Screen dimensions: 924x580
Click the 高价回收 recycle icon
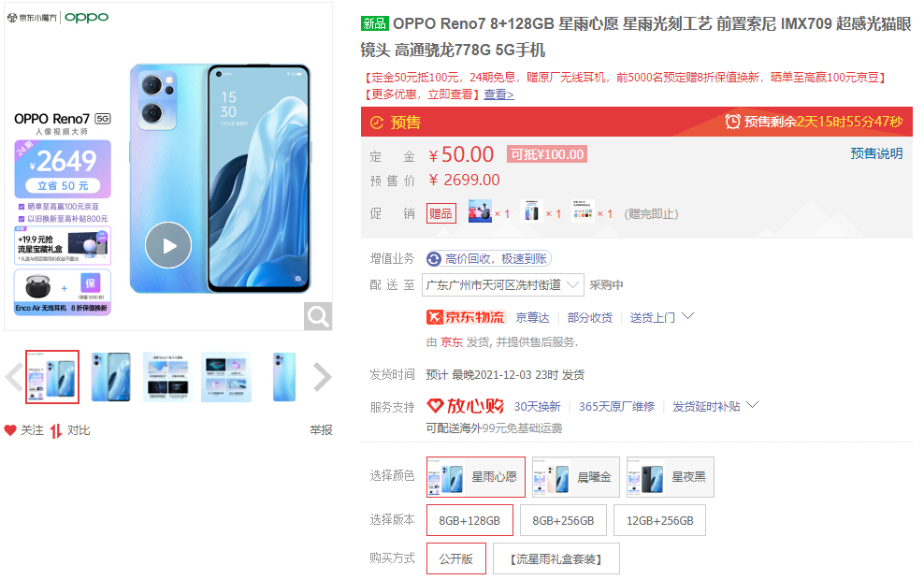[x=434, y=259]
